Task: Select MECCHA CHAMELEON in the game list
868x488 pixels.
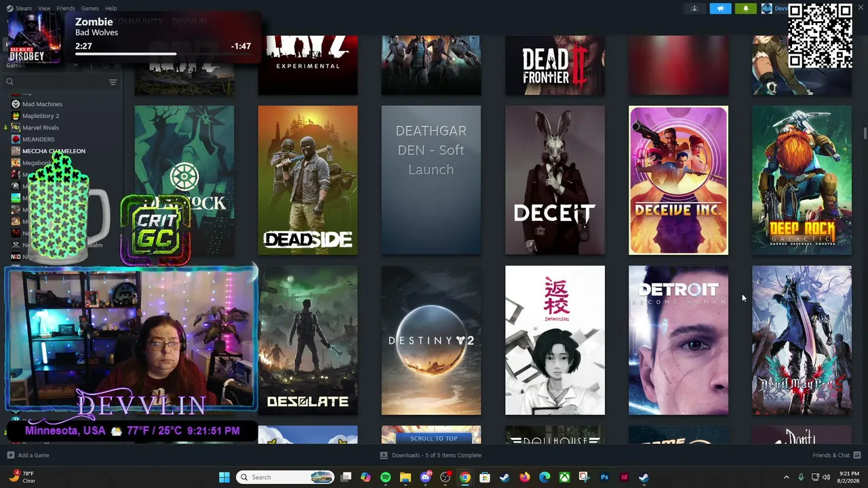Action: (x=54, y=151)
